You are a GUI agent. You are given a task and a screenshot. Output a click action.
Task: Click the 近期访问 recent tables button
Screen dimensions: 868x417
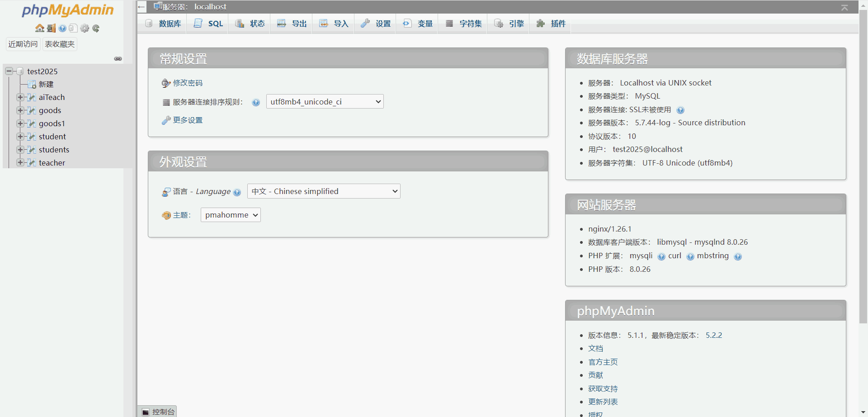[23, 44]
